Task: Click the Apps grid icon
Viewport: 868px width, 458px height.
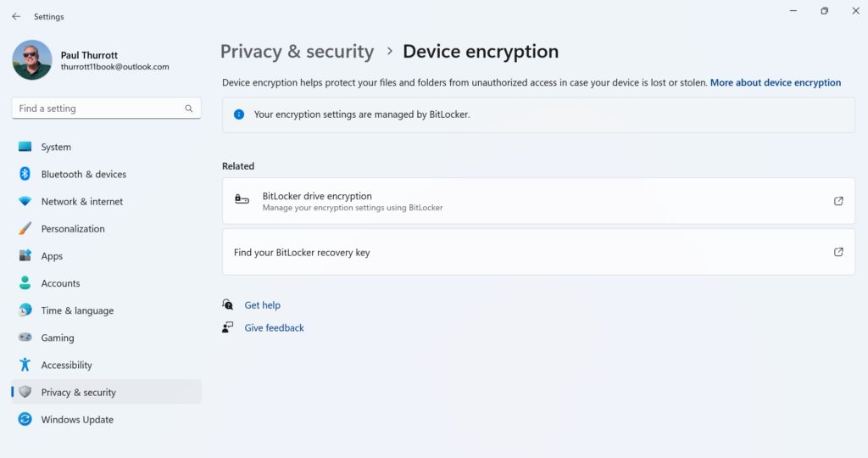Action: pos(25,256)
